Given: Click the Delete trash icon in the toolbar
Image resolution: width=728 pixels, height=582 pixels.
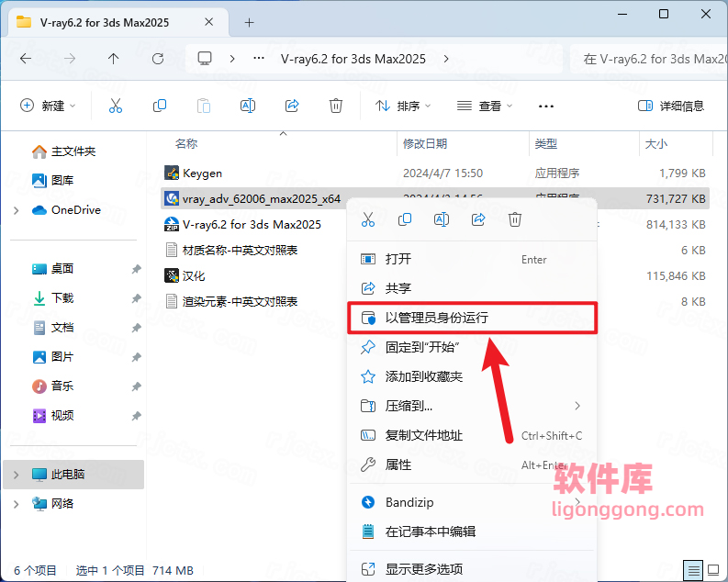Looking at the screenshot, I should point(336,106).
